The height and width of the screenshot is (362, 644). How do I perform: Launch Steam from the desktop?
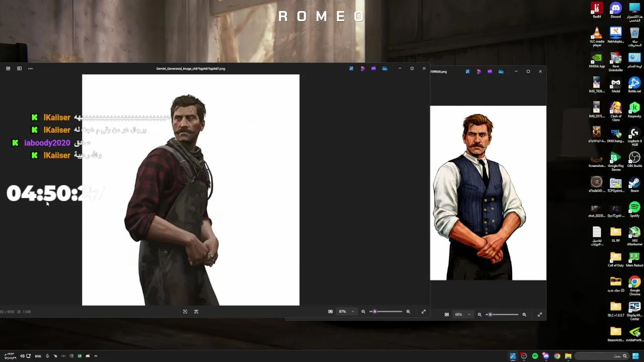[634, 184]
